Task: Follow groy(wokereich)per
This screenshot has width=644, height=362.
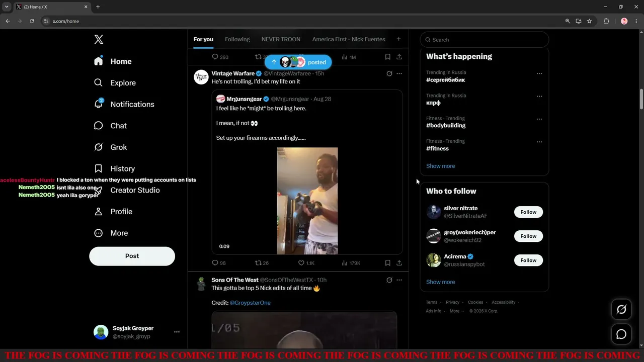Action: (x=528, y=236)
